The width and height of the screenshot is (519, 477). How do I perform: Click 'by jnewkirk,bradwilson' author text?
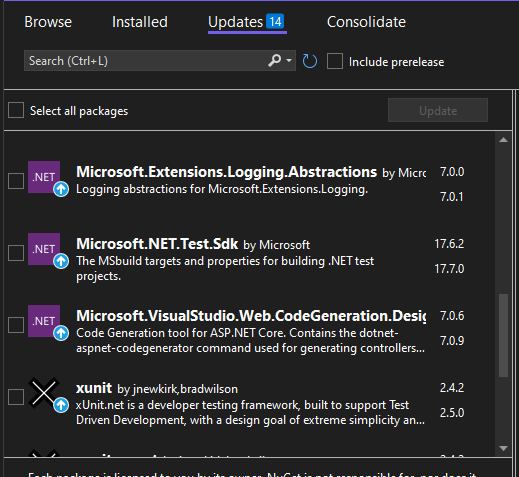click(x=177, y=389)
